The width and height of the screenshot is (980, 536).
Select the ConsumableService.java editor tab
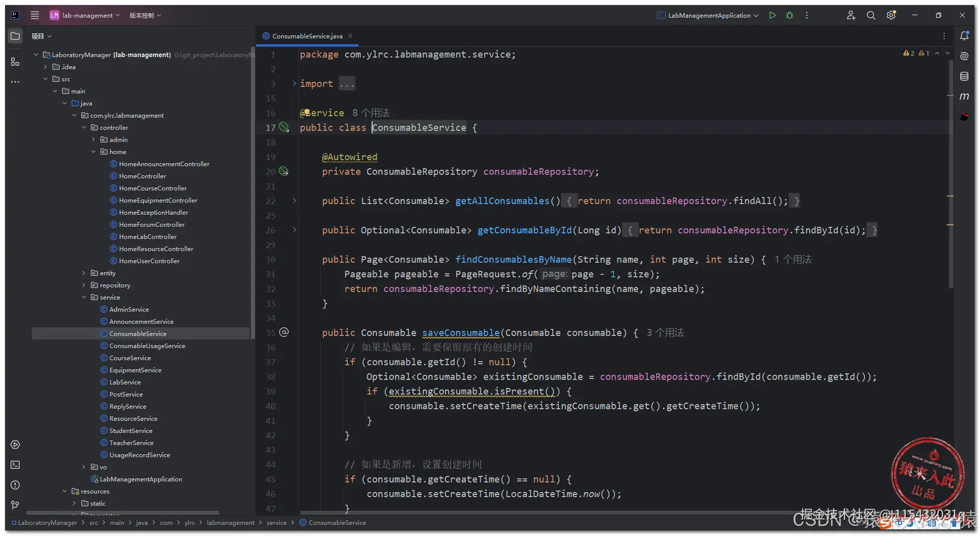[307, 36]
